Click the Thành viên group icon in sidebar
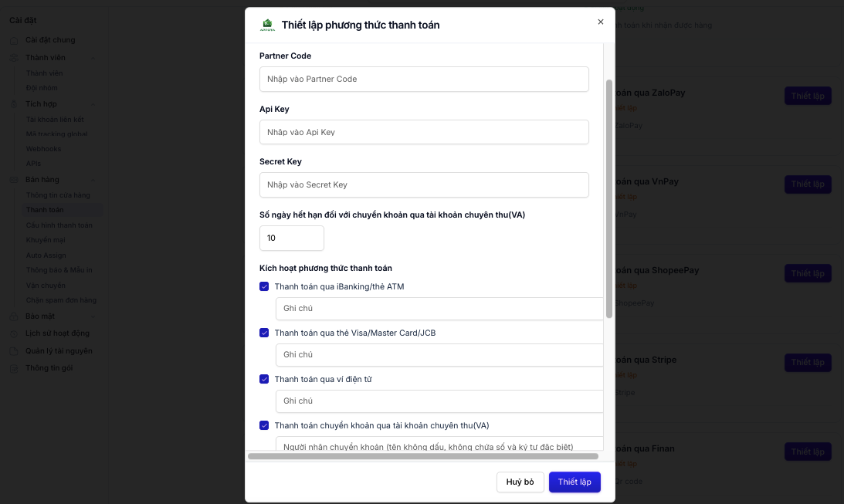Viewport: 844px width, 504px height. pyautogui.click(x=14, y=58)
